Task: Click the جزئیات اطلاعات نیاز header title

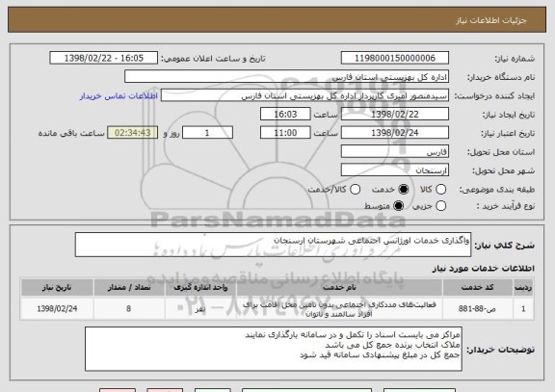Action: point(491,20)
